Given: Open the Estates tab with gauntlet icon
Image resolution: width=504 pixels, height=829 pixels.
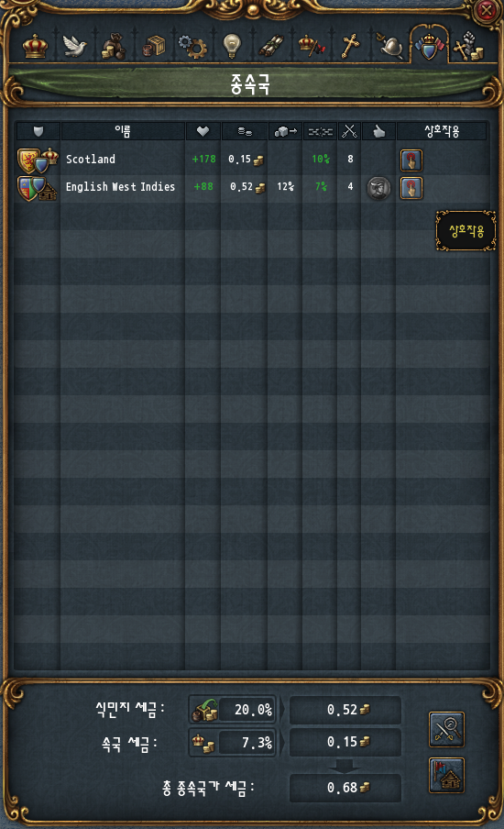Looking at the screenshot, I should [470, 46].
